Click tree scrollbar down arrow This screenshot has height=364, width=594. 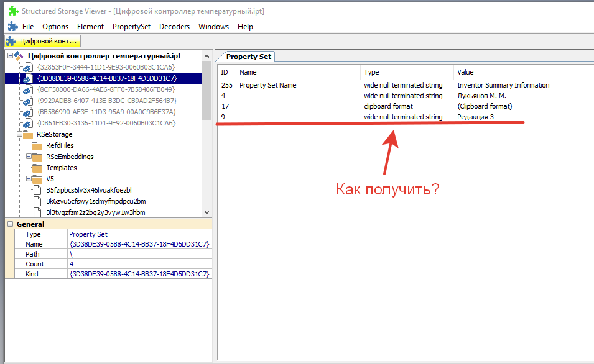tap(207, 212)
